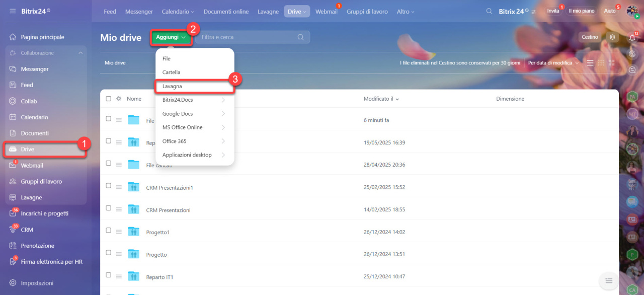Check the box for Progetto row

tap(108, 252)
